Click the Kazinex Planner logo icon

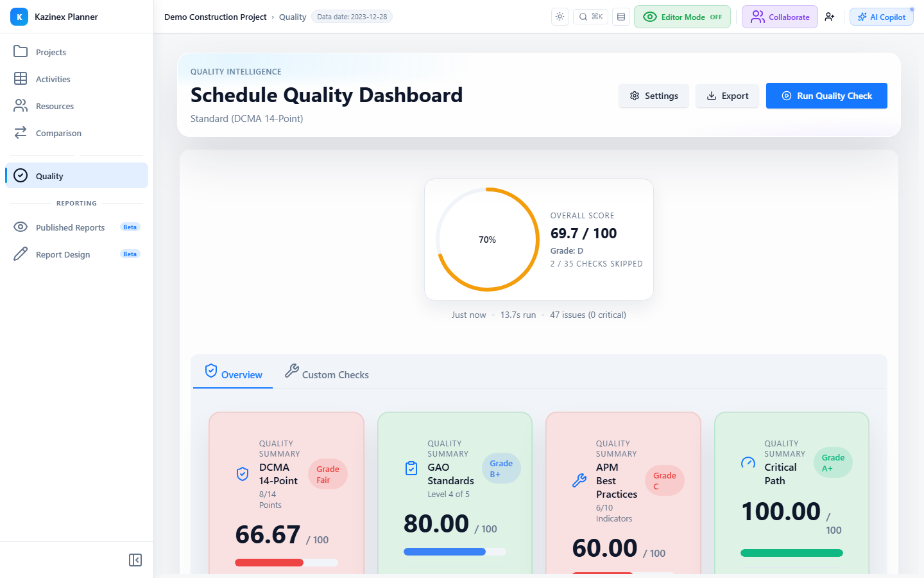tap(19, 17)
